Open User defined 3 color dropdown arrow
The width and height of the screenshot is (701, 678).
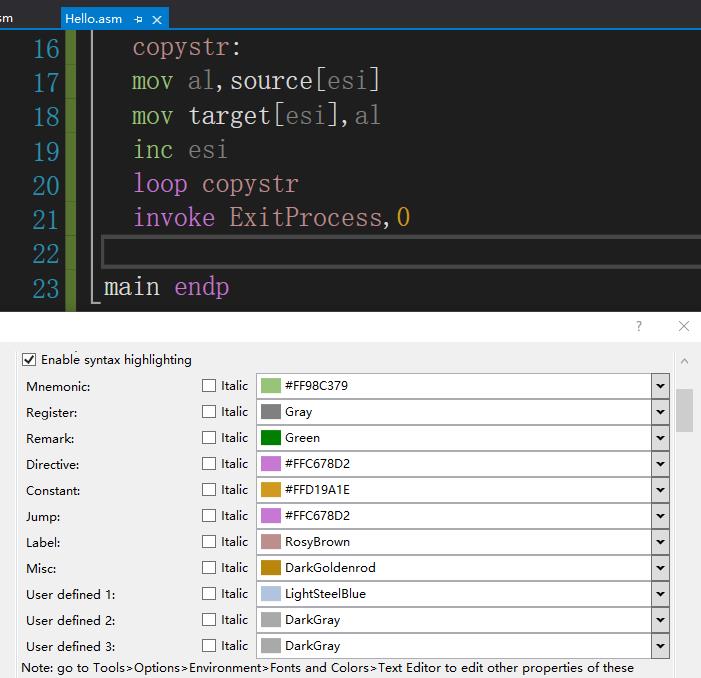pos(660,645)
